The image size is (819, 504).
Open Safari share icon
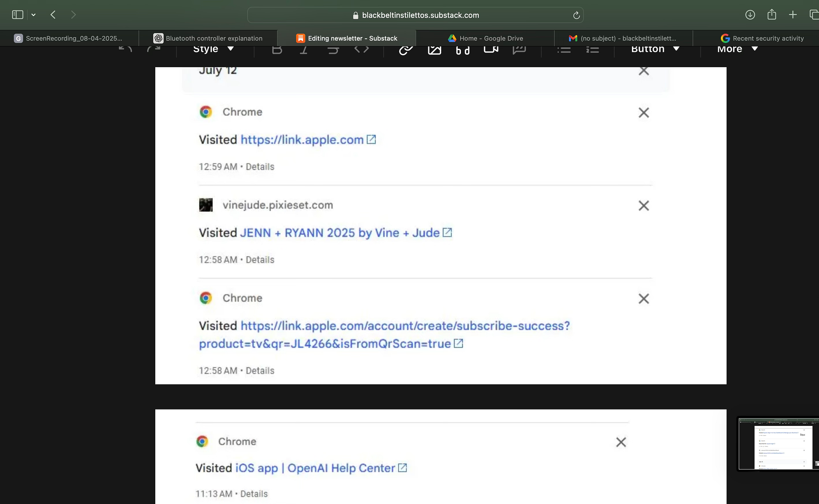coord(772,15)
